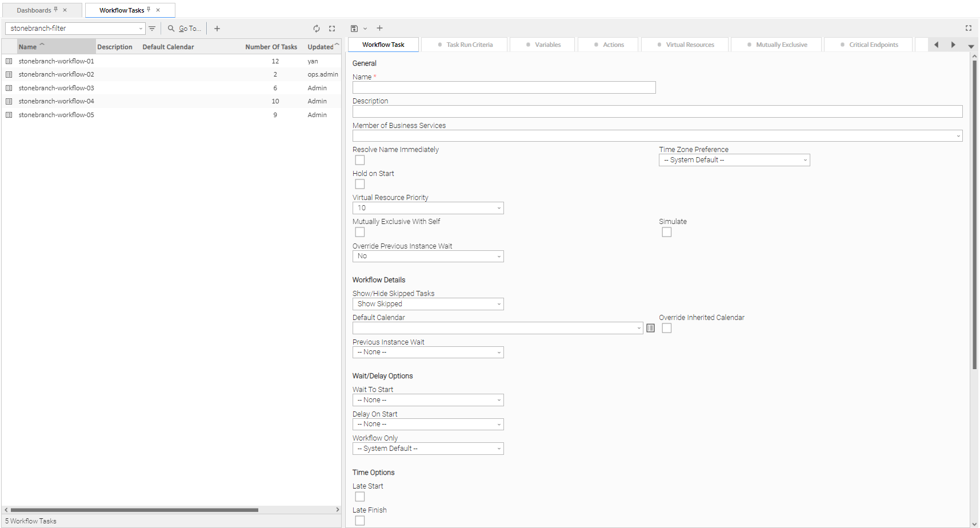Maximize the task list pane
Viewport: 980px width, 528px height.
(x=332, y=29)
